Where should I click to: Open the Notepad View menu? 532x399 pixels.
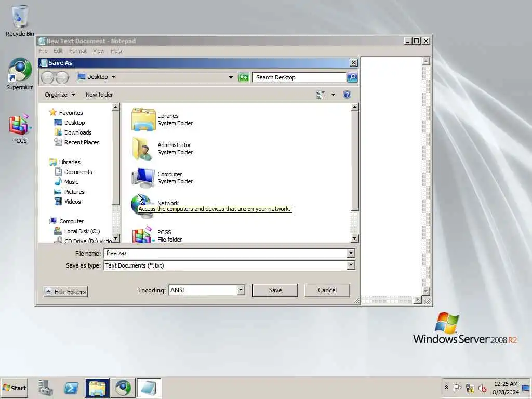[x=99, y=51]
